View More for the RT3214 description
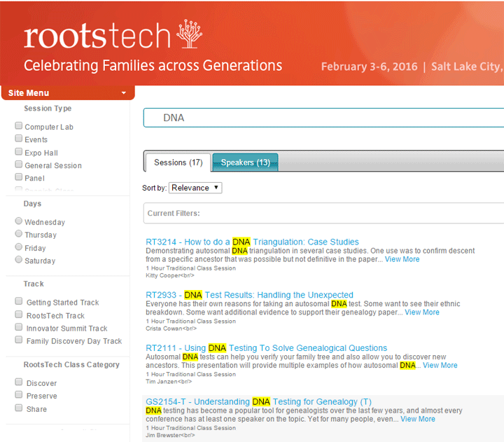Image resolution: width=504 pixels, height=442 pixels. coord(402,259)
